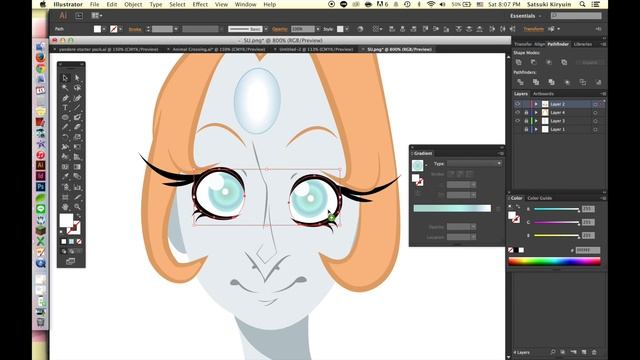Click the hex color value input field
640x360 pixels.
tap(588, 250)
